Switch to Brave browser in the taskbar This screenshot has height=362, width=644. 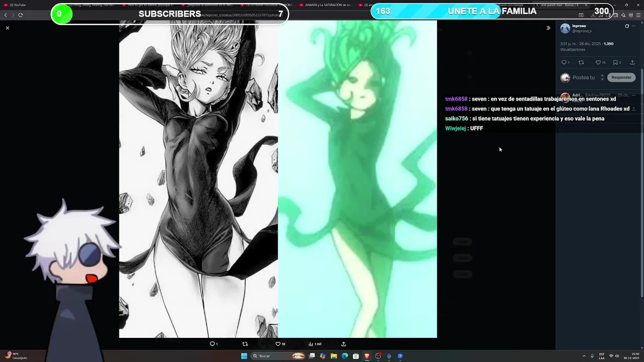[x=367, y=356]
